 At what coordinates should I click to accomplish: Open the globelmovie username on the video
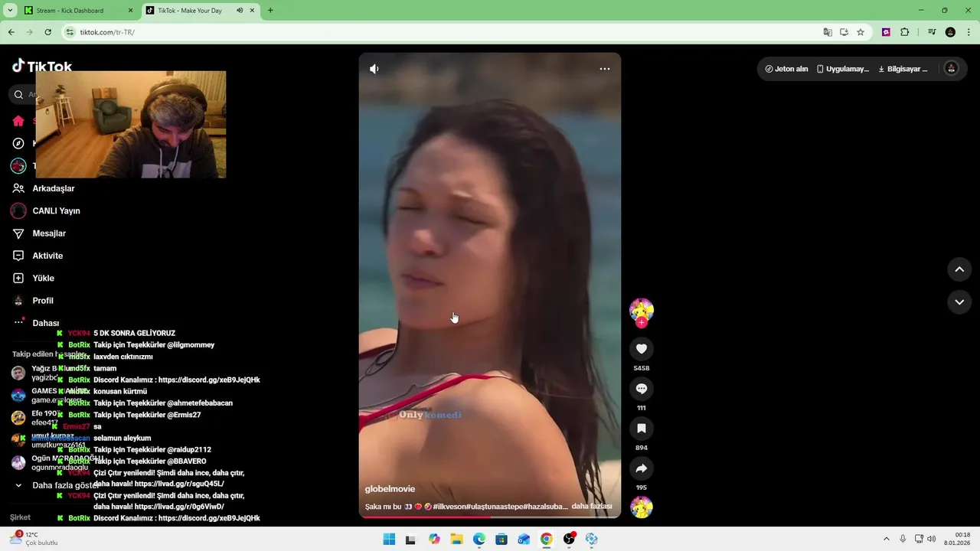[x=390, y=489]
